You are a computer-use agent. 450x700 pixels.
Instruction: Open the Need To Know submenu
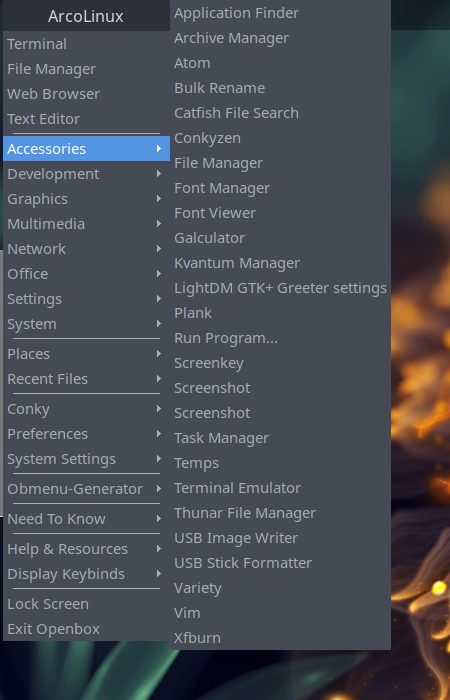click(x=86, y=519)
